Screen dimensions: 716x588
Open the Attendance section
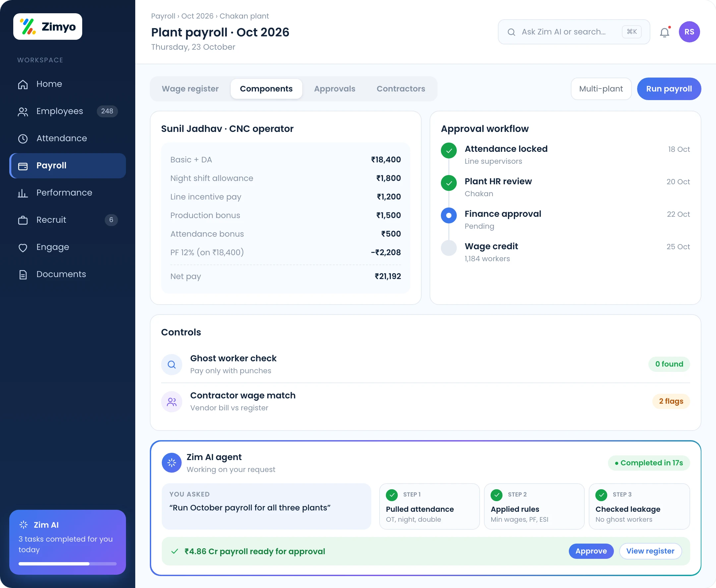tap(68, 138)
